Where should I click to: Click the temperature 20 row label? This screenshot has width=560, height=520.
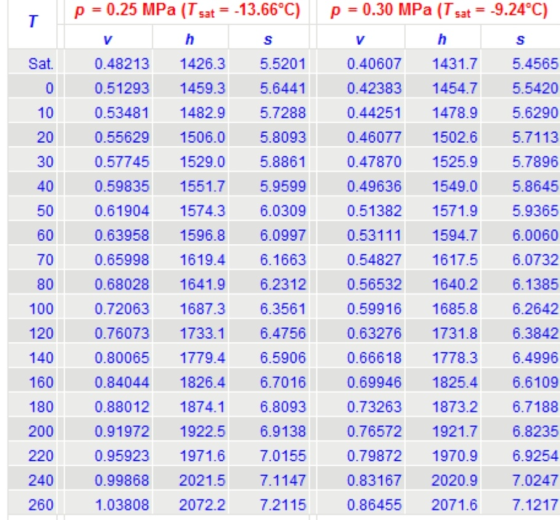[x=45, y=137]
